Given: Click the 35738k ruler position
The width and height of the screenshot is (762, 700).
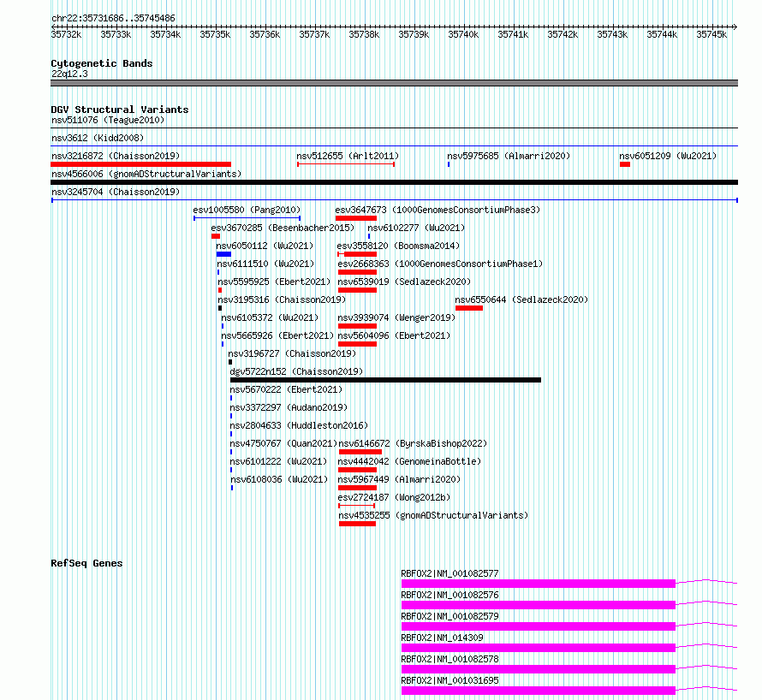Looking at the screenshot, I should [364, 34].
